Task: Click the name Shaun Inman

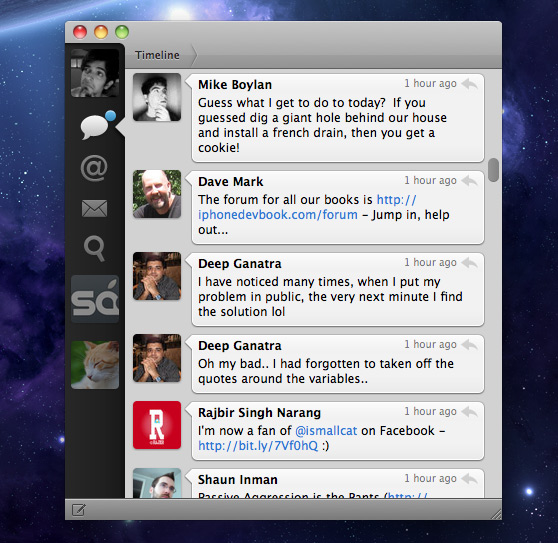Action: [238, 479]
